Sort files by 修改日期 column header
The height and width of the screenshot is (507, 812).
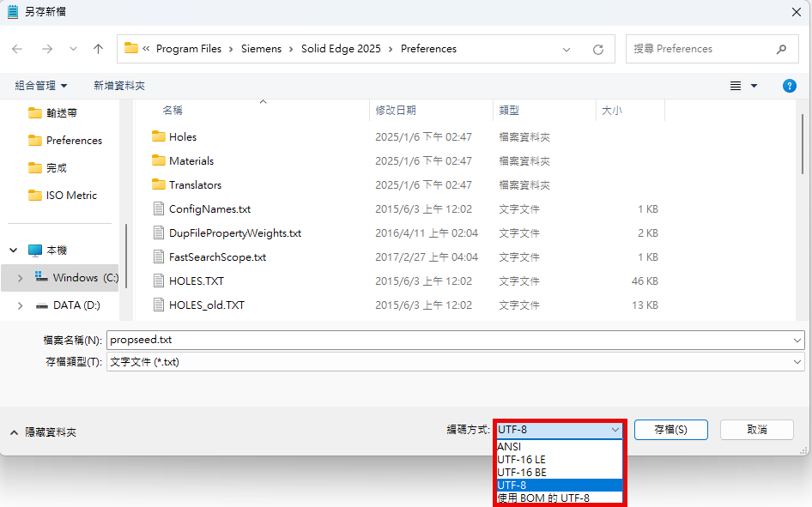coord(396,111)
